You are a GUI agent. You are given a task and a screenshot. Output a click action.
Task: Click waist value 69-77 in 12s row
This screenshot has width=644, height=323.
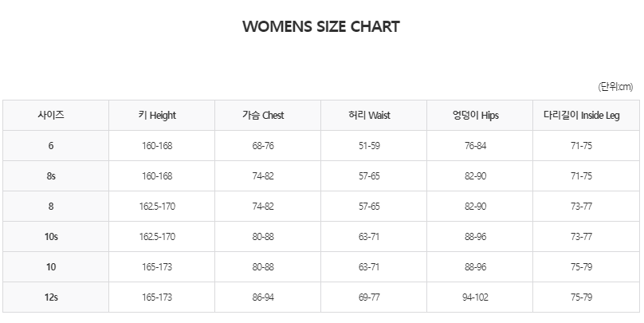click(369, 297)
